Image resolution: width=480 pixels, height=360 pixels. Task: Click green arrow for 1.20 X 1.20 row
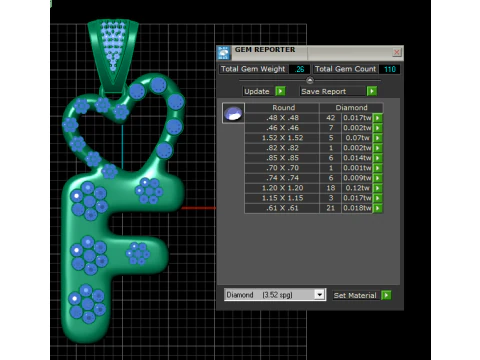pos(377,188)
